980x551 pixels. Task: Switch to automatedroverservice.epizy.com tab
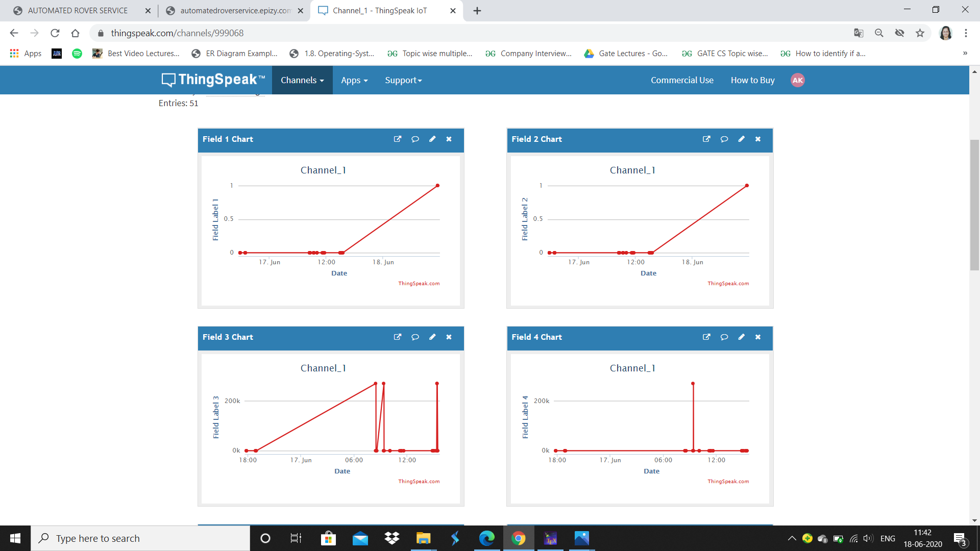(x=235, y=11)
